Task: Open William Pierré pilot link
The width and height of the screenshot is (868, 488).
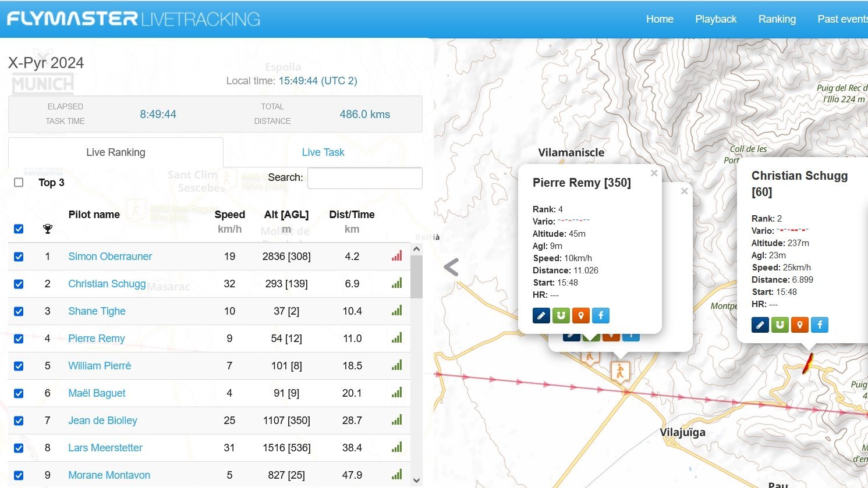Action: click(100, 366)
